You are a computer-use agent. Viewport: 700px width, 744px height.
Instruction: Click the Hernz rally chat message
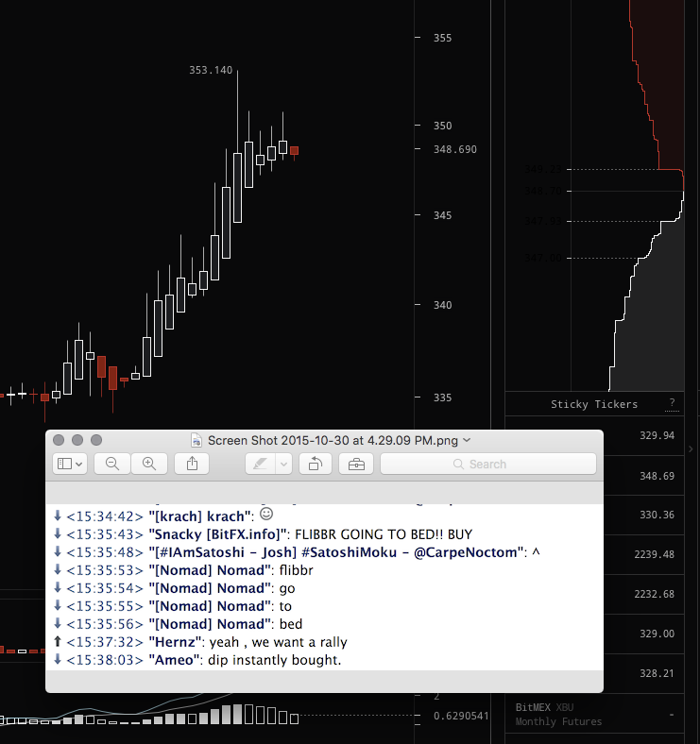click(x=207, y=642)
